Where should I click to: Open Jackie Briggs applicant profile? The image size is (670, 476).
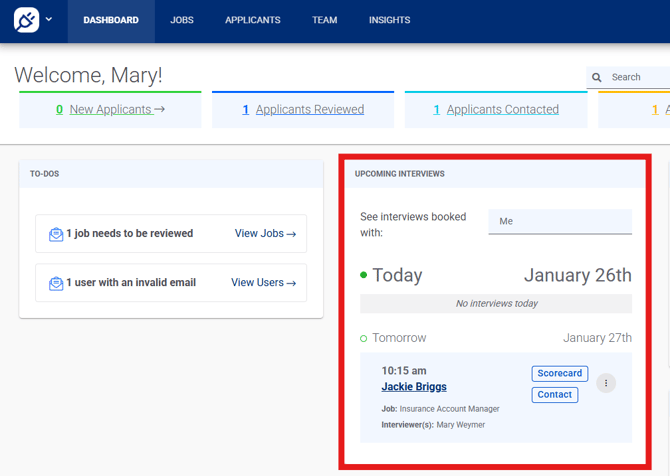(x=414, y=387)
